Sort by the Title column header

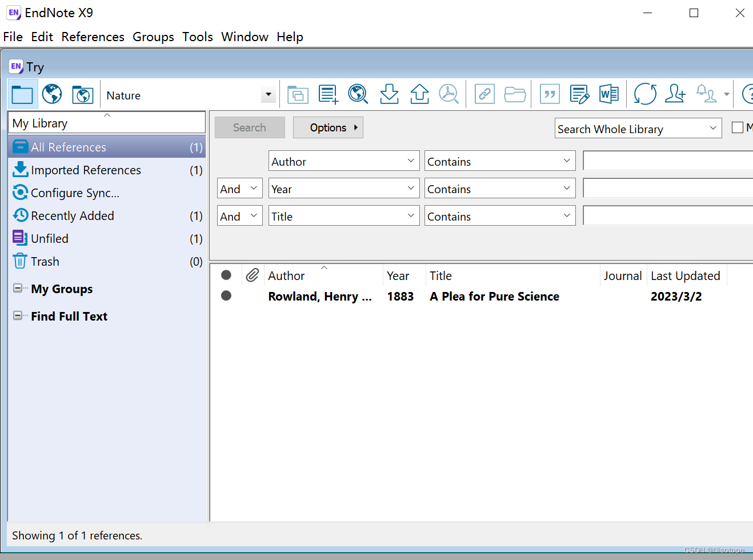pyautogui.click(x=512, y=275)
